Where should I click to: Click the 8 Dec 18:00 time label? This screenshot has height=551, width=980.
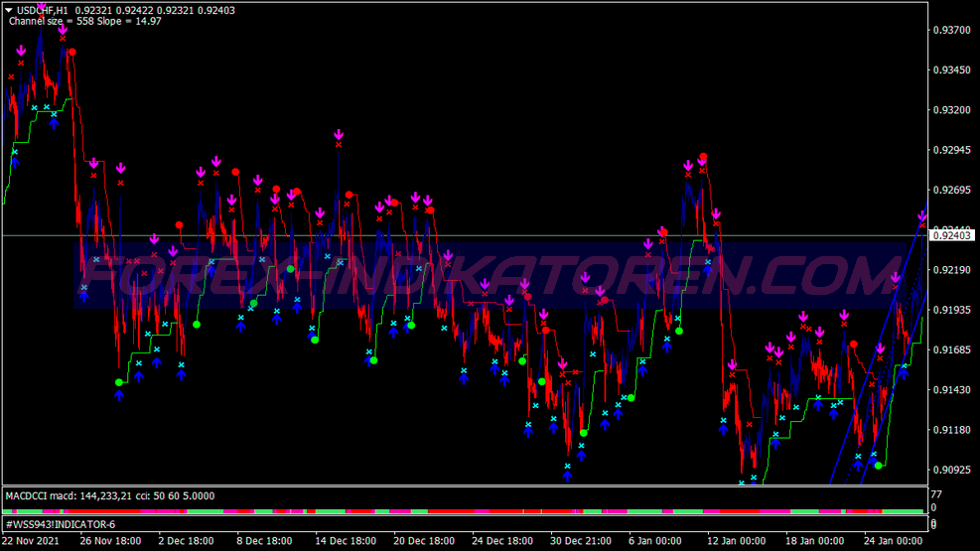[x=264, y=541]
